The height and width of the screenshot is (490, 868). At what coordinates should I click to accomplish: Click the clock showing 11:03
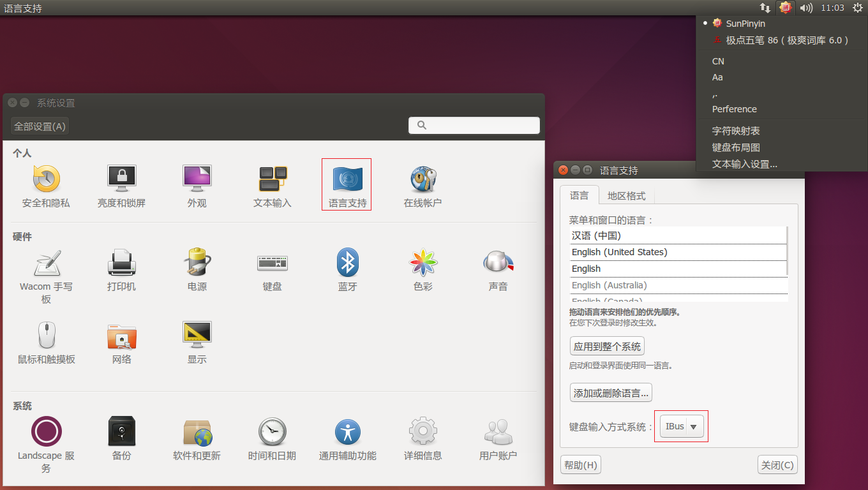click(832, 8)
